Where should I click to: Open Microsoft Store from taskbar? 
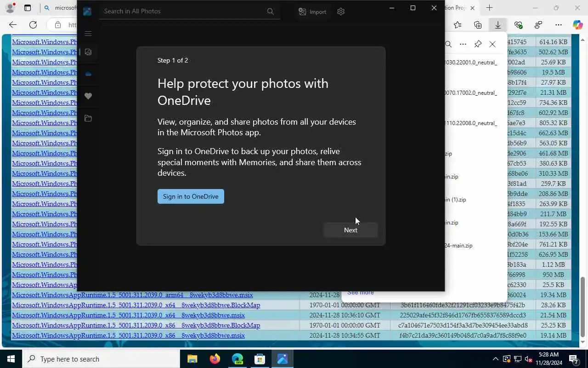click(x=260, y=359)
